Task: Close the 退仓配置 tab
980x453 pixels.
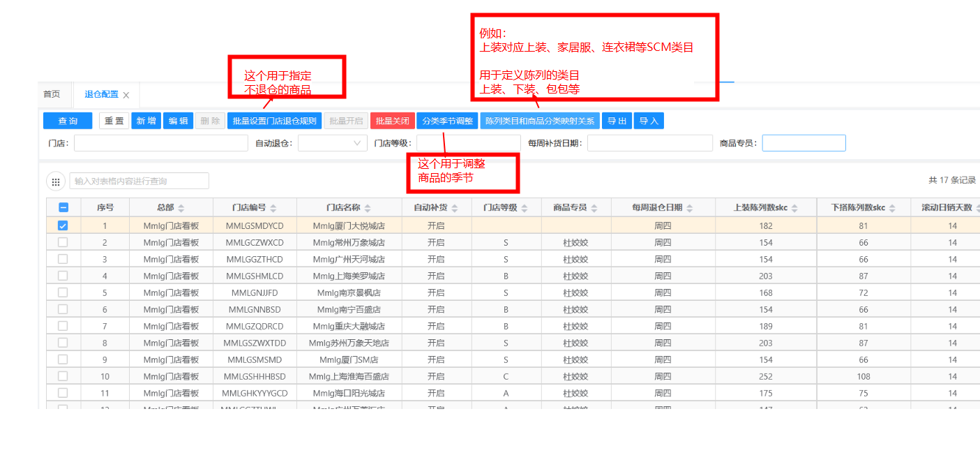Action: pos(126,95)
